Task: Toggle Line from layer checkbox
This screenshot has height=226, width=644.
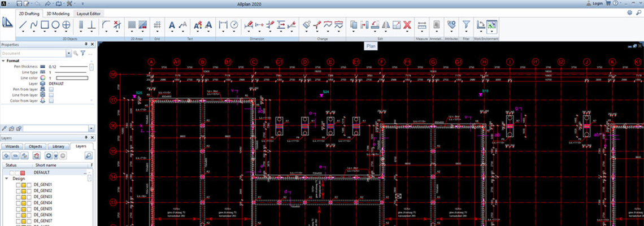Action: [x=51, y=95]
